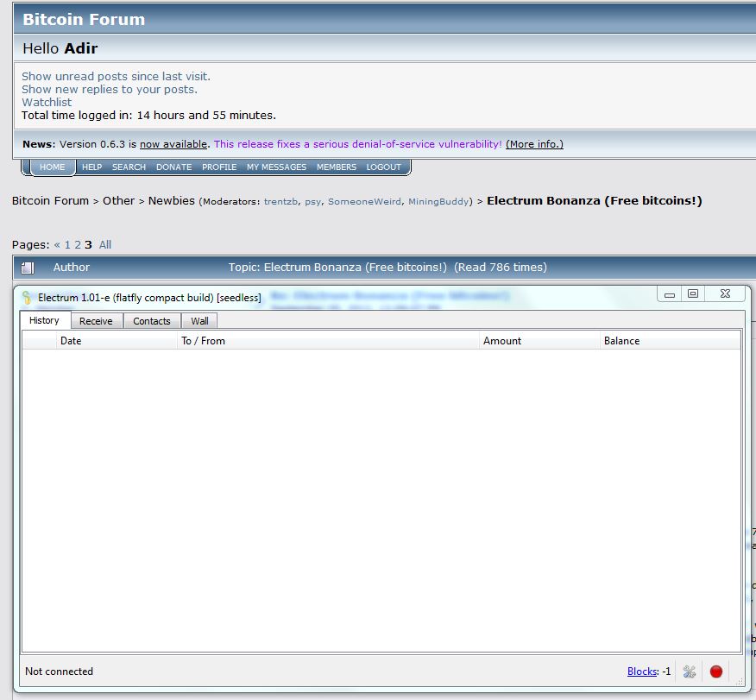
Task: Go to Bitcoin Forum breadcrumb
Action: point(50,200)
